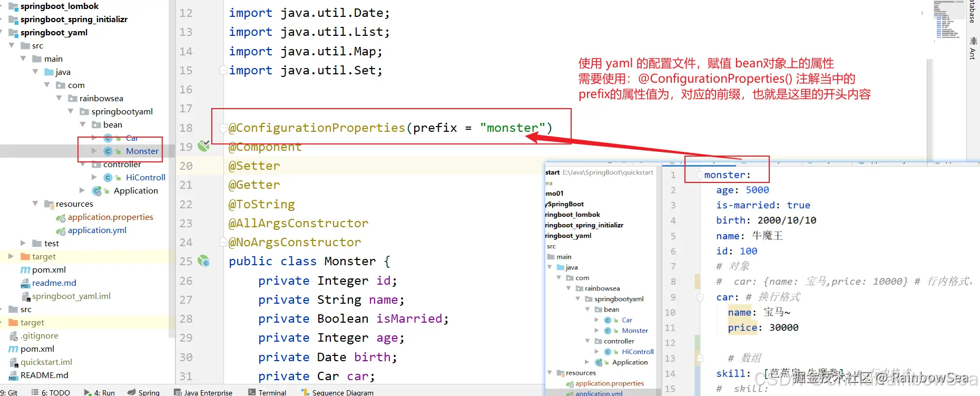This screenshot has height=396, width=980.
Task: Open the Application class file
Action: point(135,190)
